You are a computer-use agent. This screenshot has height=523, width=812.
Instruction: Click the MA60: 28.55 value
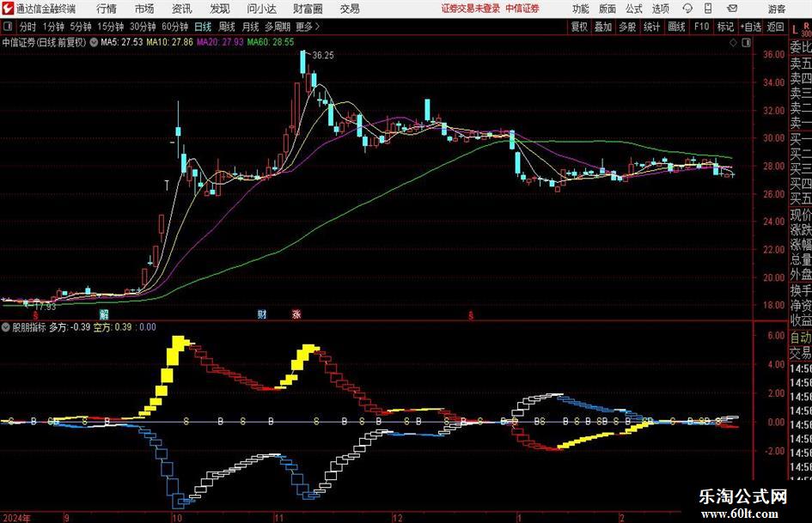271,42
